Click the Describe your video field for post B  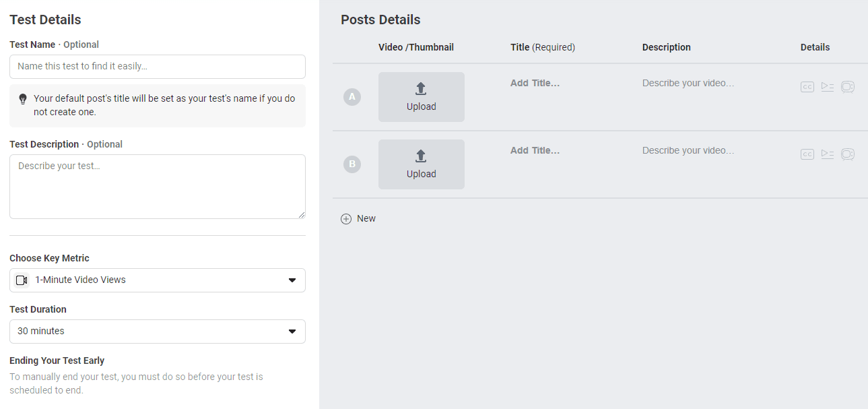coord(688,151)
